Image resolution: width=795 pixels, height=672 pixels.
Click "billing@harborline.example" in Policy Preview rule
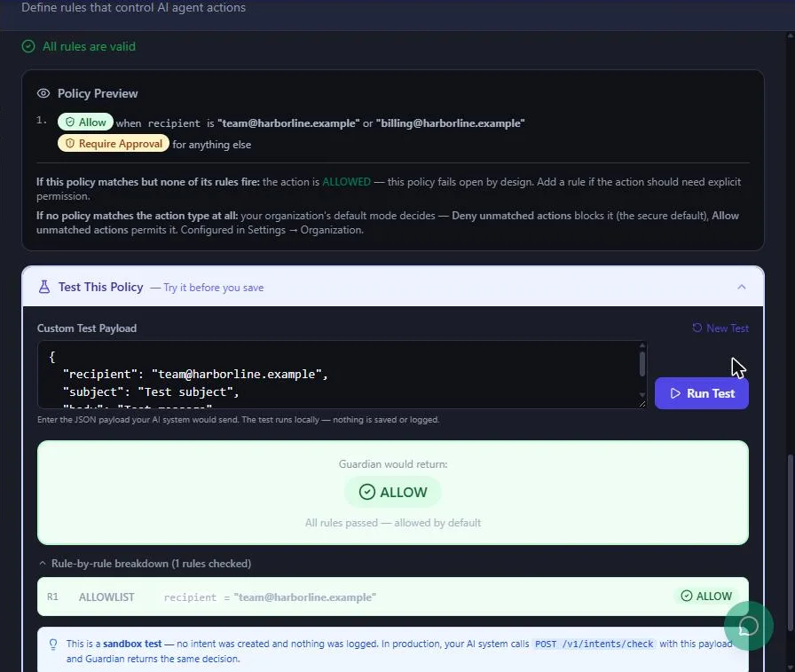tap(450, 123)
